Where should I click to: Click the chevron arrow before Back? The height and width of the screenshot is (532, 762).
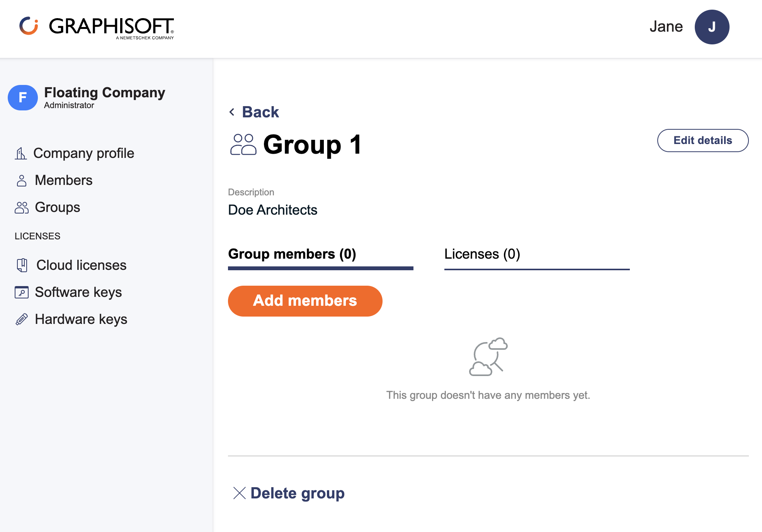coord(231,112)
